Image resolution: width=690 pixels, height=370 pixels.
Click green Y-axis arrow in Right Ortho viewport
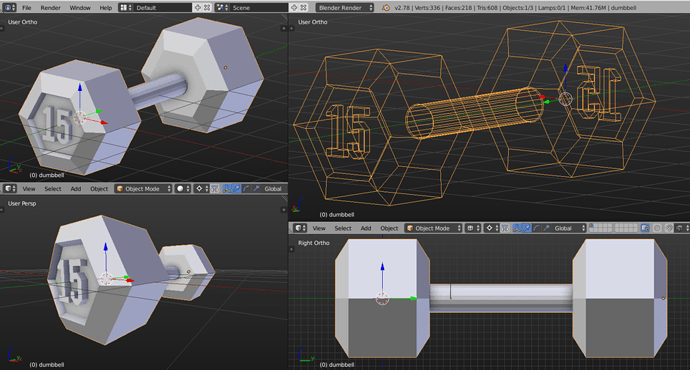[x=413, y=298]
